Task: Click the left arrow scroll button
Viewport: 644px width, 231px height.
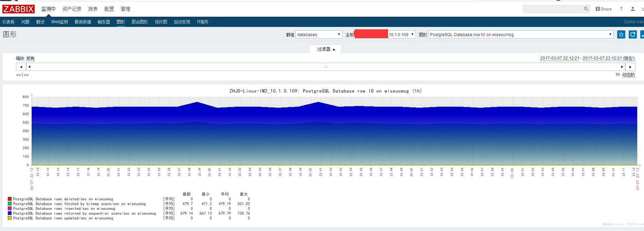Action: tap(21, 67)
